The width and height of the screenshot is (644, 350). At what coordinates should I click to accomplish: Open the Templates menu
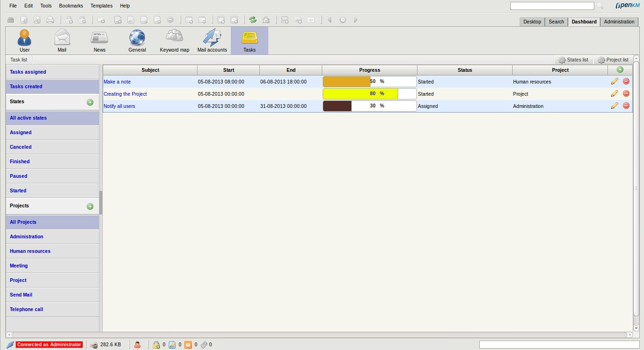[101, 6]
